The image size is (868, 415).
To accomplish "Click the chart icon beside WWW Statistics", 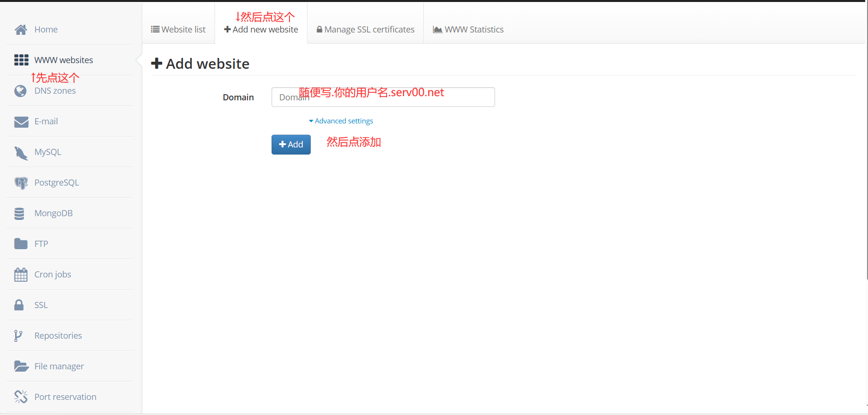I will (438, 30).
